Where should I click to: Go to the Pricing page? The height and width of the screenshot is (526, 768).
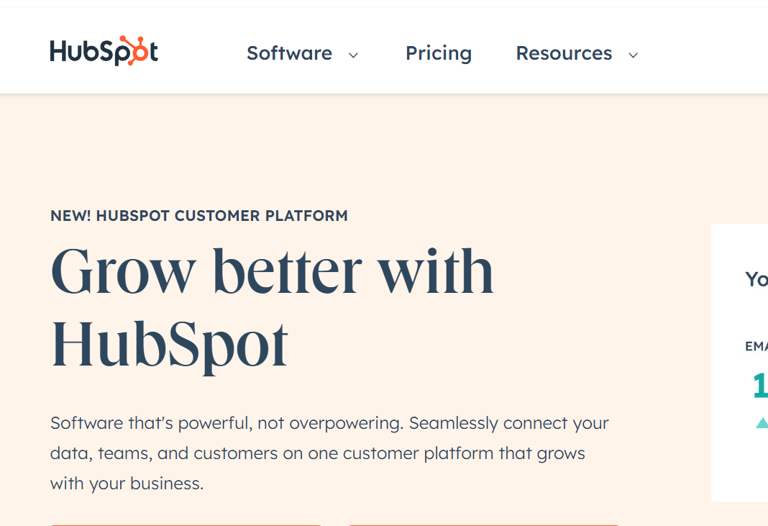438,53
